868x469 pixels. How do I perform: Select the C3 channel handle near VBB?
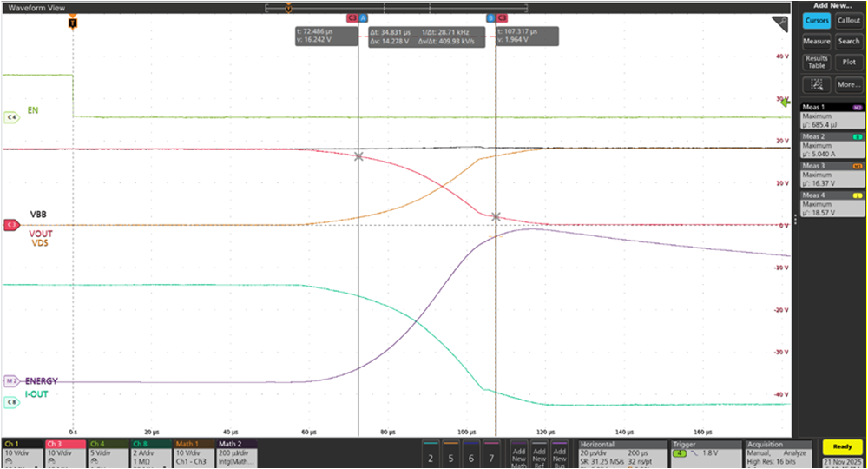pos(11,225)
